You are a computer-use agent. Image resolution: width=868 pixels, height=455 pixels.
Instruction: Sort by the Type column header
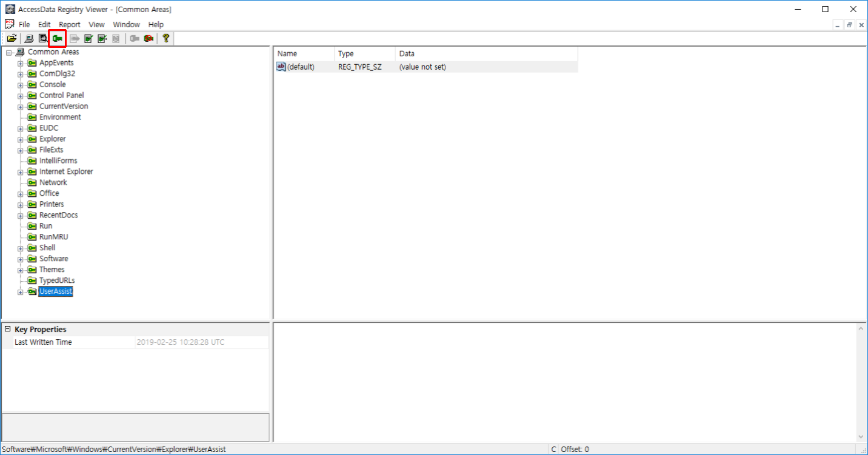tap(365, 54)
